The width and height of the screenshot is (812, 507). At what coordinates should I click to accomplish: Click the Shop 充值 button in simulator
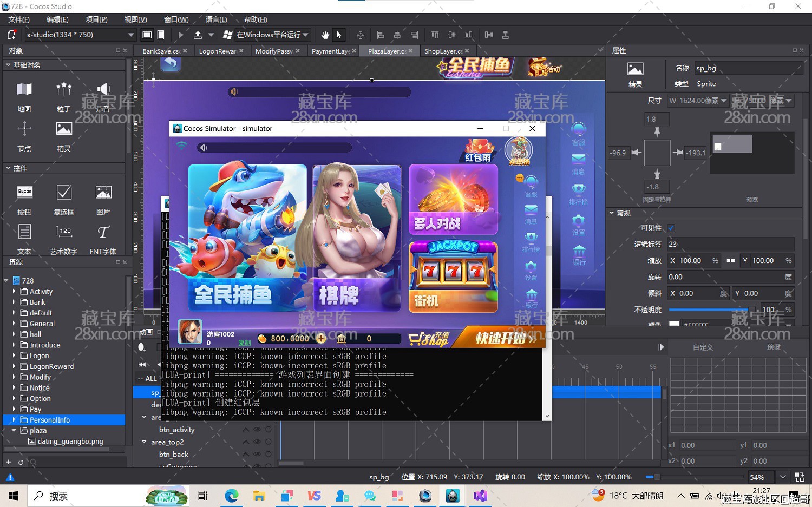pyautogui.click(x=429, y=339)
